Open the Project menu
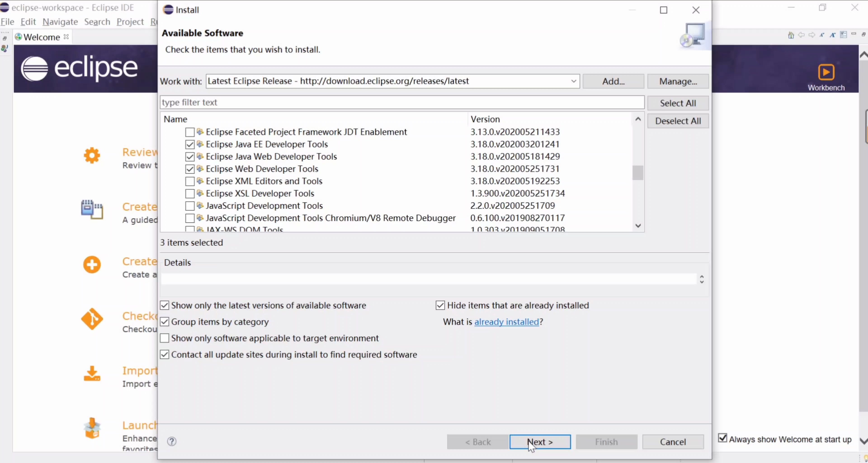The height and width of the screenshot is (463, 868). click(130, 22)
